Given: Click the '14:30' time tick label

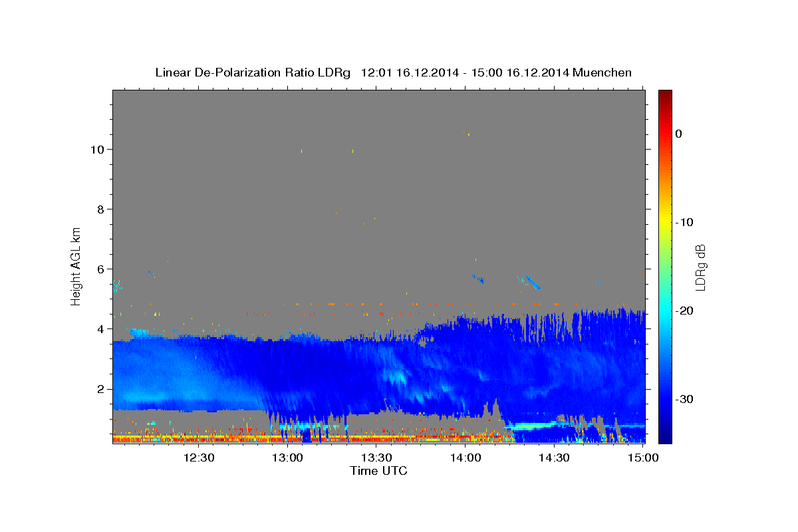Looking at the screenshot, I should [555, 458].
